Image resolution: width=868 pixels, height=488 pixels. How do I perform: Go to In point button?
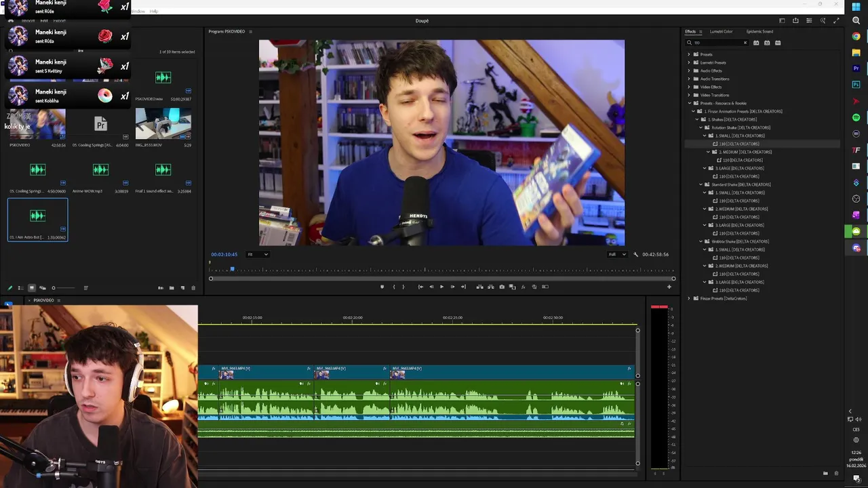pos(420,287)
